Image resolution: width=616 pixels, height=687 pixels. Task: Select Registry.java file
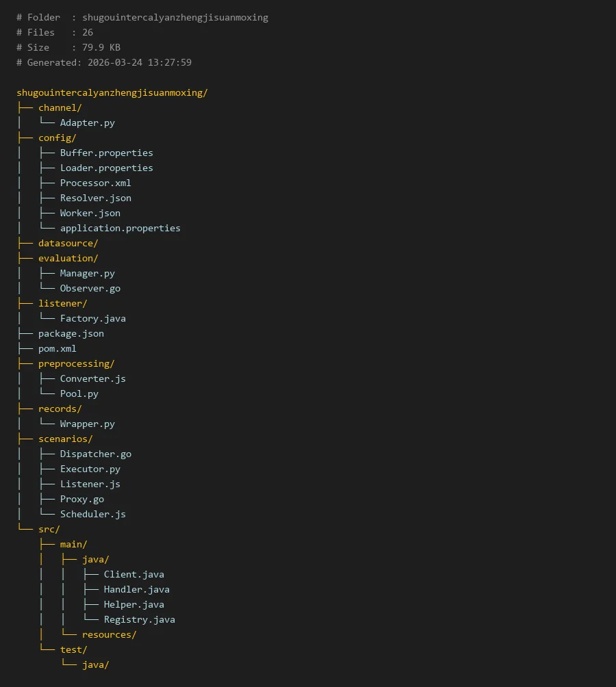point(139,619)
